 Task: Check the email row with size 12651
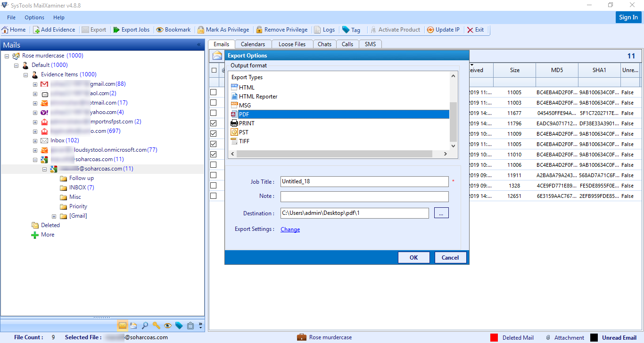pyautogui.click(x=214, y=196)
